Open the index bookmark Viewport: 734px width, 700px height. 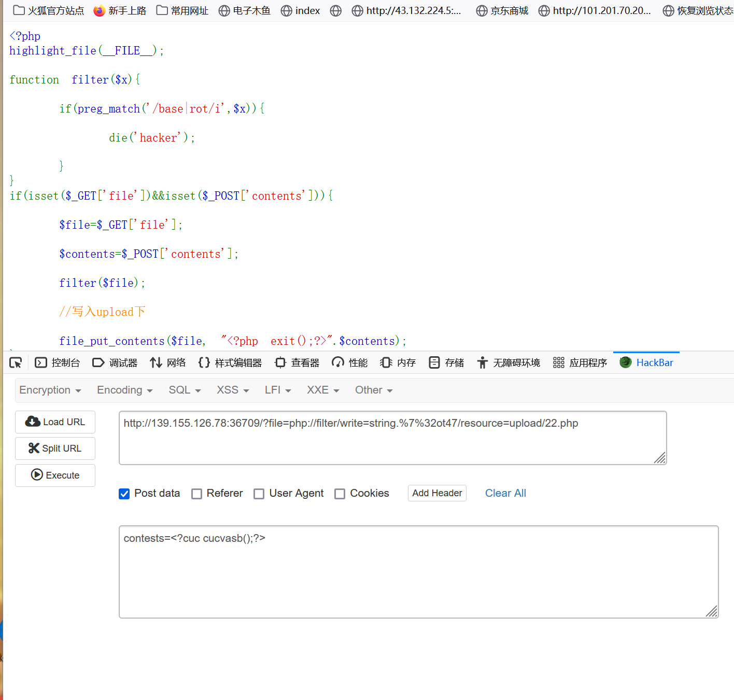coord(300,10)
